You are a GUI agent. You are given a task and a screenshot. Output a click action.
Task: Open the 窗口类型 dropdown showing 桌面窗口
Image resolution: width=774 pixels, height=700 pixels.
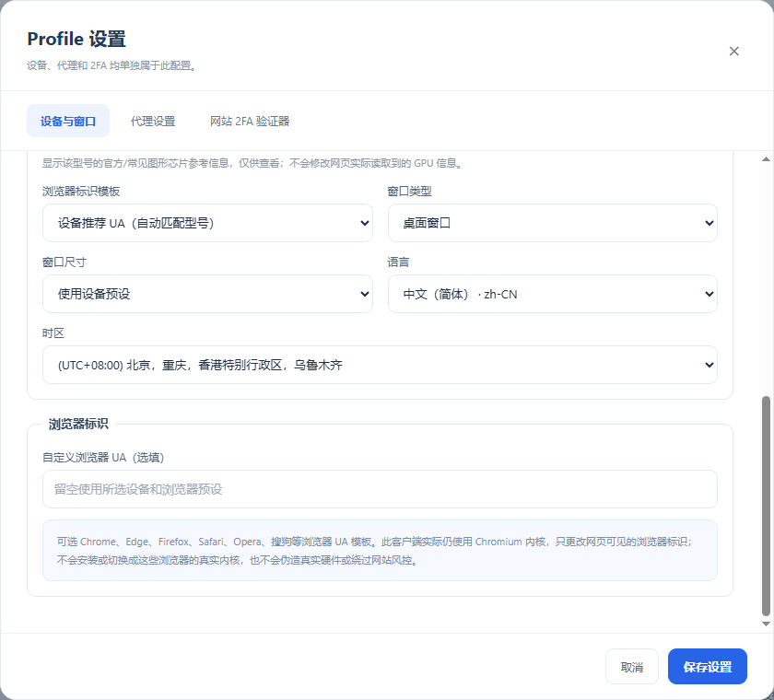[x=552, y=223]
